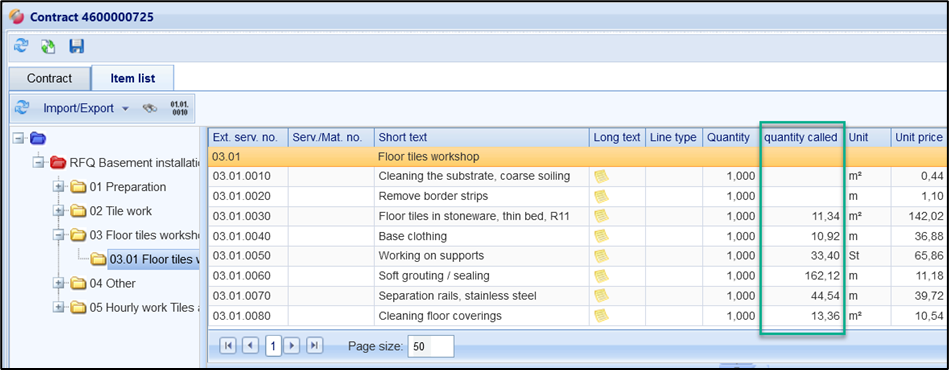Screen dimensions: 949x370
Task: Jump to the last page button
Action: [314, 346]
